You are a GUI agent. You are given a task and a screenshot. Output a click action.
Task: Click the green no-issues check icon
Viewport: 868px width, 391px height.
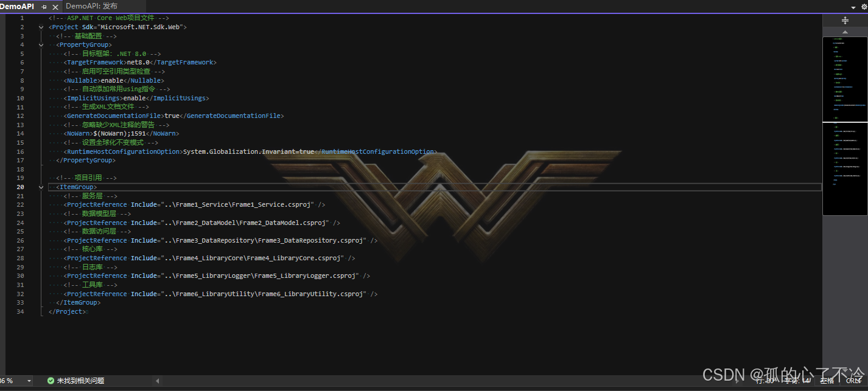tap(51, 381)
